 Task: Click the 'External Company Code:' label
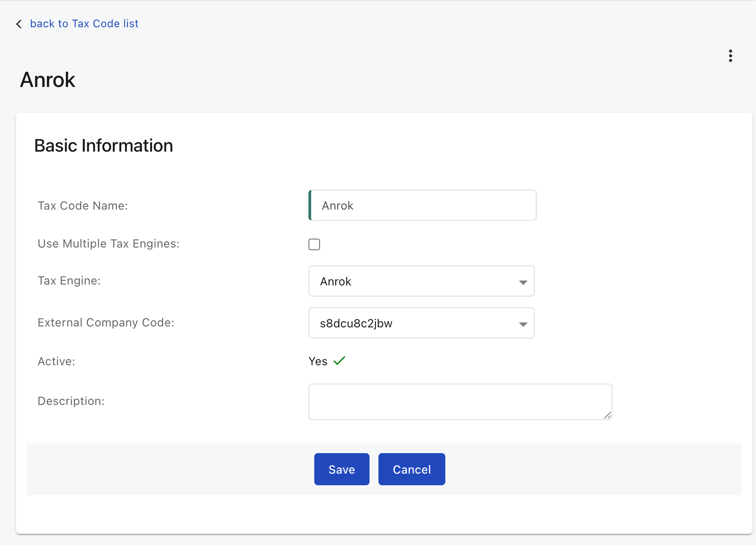pos(106,322)
